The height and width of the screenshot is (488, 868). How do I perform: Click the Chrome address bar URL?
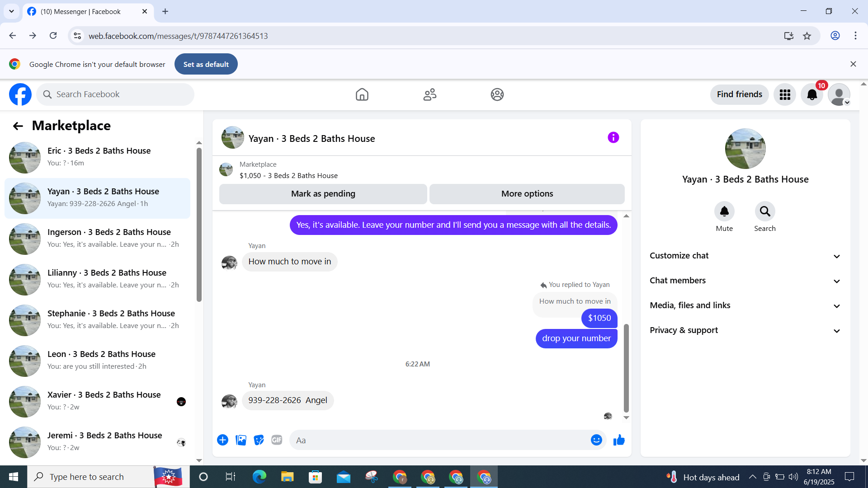(178, 36)
